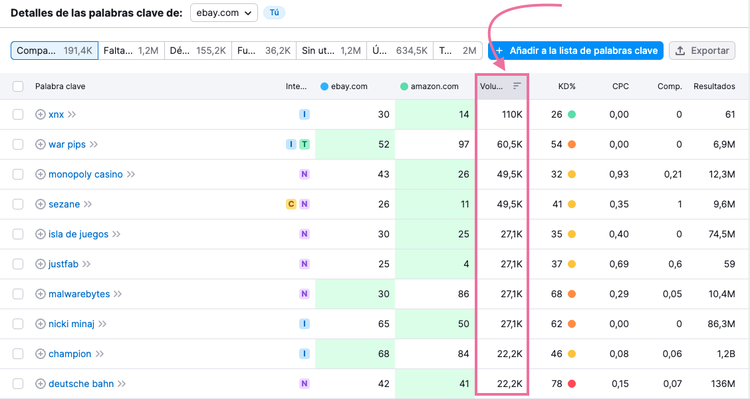Open the Todas 2M tab

click(x=458, y=50)
